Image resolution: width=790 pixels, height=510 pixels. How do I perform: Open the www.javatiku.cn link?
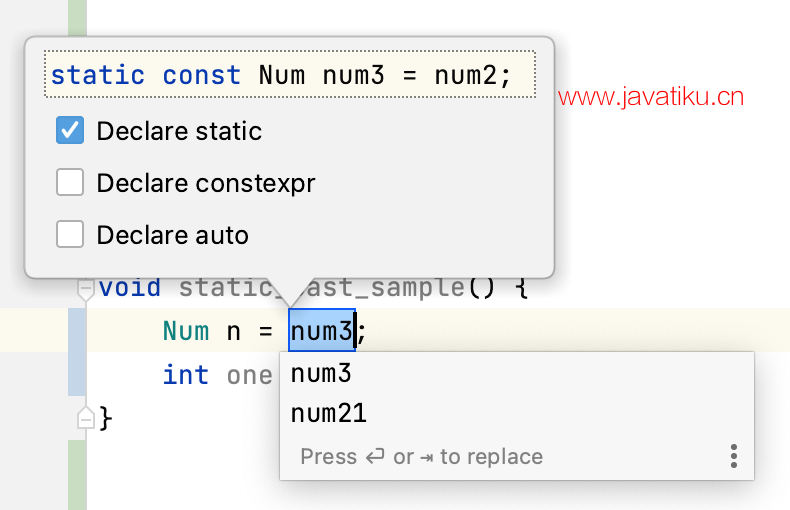pyautogui.click(x=651, y=97)
